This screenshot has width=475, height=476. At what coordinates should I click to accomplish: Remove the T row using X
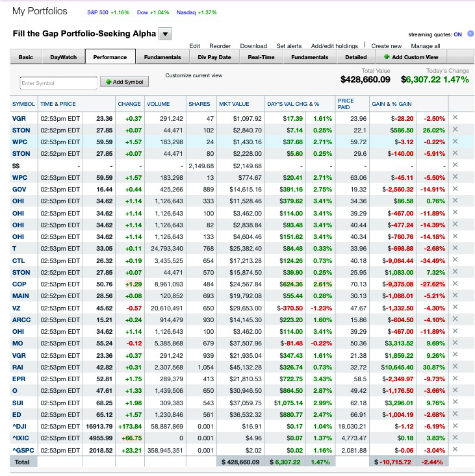pos(455,248)
